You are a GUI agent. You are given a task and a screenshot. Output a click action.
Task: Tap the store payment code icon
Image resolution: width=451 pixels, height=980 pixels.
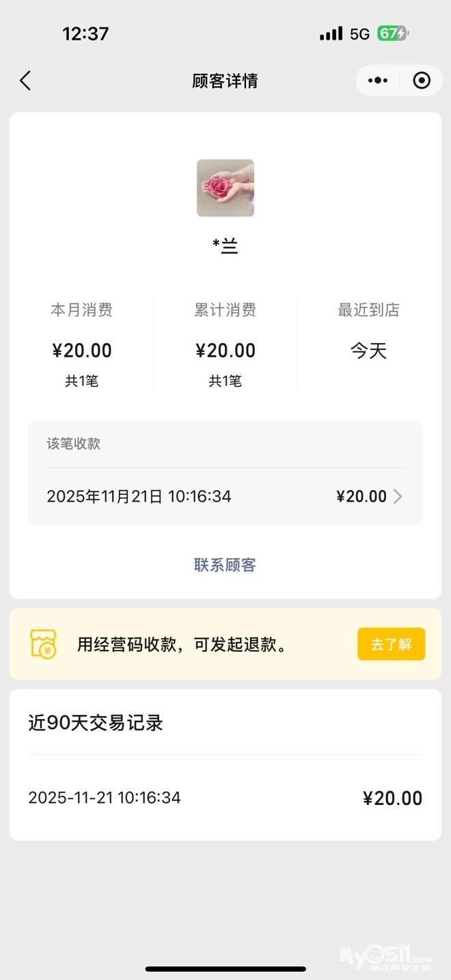(x=43, y=644)
